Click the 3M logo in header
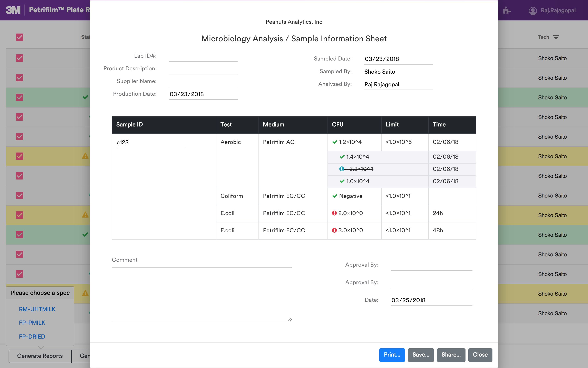 pyautogui.click(x=13, y=10)
